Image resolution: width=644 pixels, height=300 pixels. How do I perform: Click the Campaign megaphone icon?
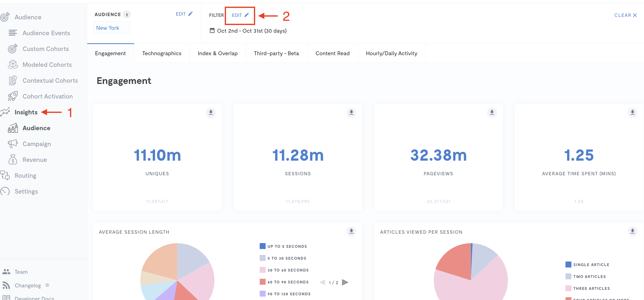13,144
